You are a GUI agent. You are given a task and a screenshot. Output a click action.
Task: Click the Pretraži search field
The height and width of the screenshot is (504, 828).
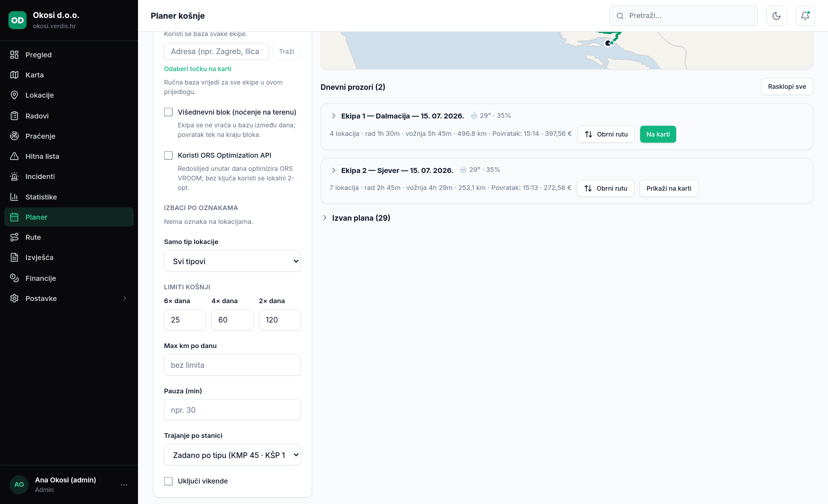(683, 16)
